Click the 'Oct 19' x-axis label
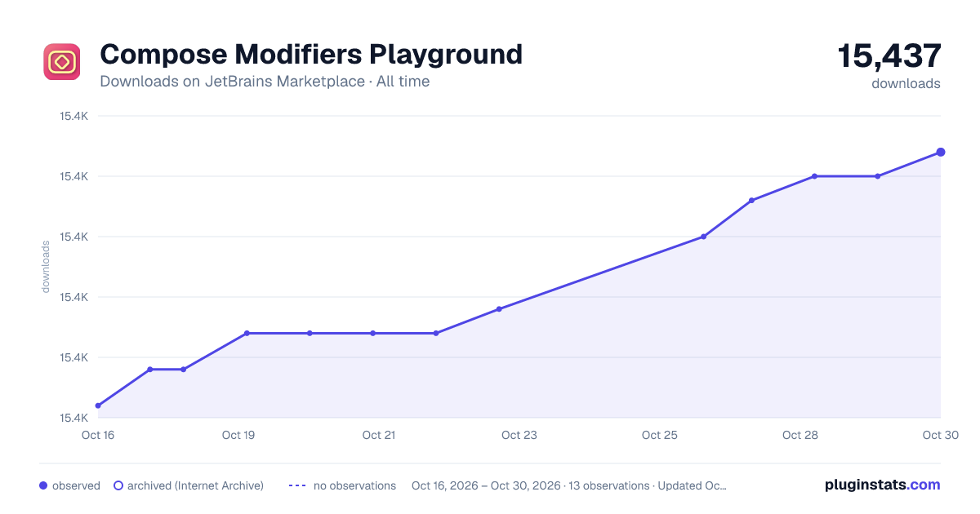980x514 pixels. (238, 435)
